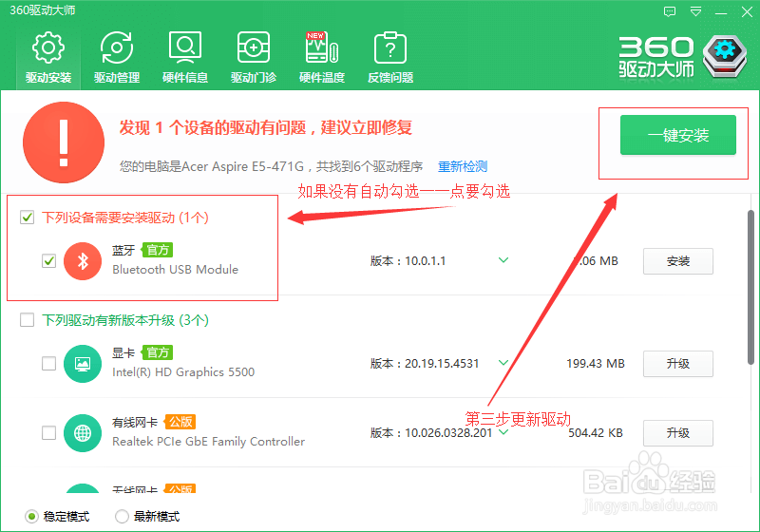Toggle the 下列设备需要安装驱动 group checkbox

click(28, 217)
